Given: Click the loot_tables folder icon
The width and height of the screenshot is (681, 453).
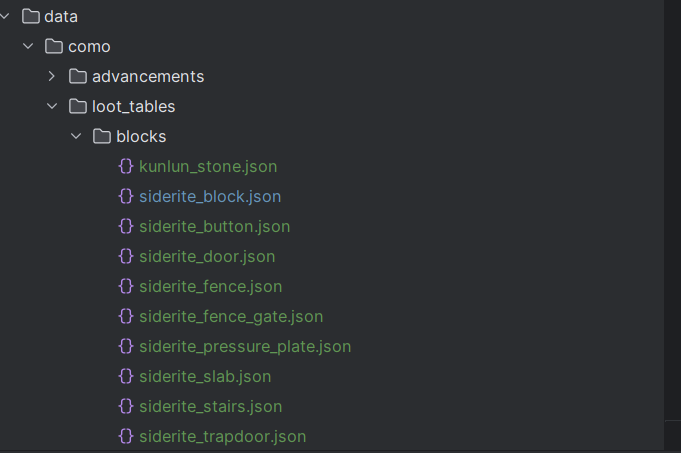Looking at the screenshot, I should click(x=78, y=106).
